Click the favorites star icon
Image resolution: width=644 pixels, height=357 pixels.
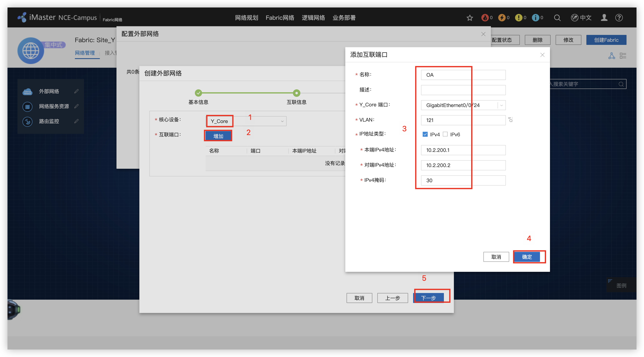tap(469, 18)
